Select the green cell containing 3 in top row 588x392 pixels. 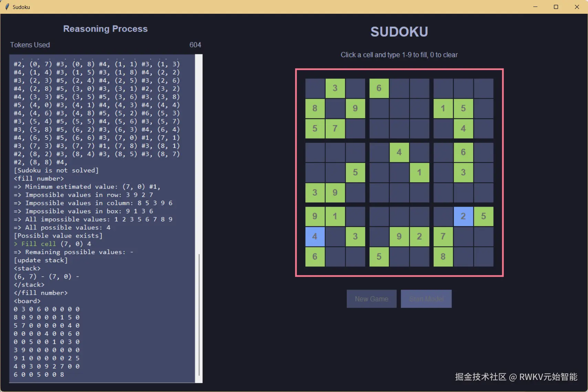pyautogui.click(x=335, y=88)
